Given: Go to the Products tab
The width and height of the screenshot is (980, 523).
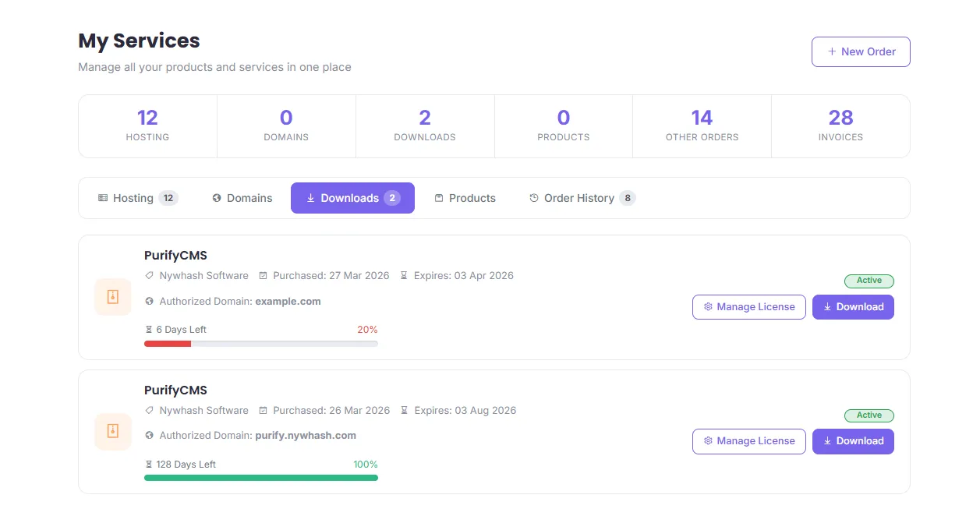Looking at the screenshot, I should pos(465,198).
